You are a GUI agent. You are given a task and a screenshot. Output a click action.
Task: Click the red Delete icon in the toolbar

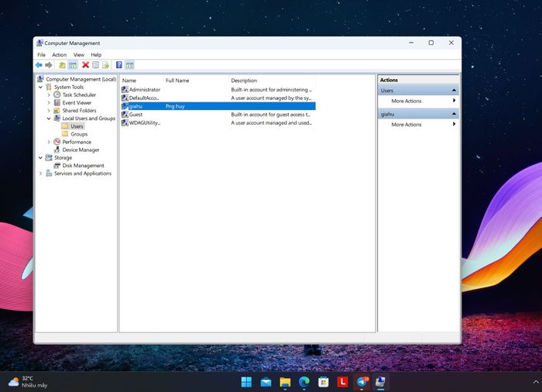tap(85, 65)
